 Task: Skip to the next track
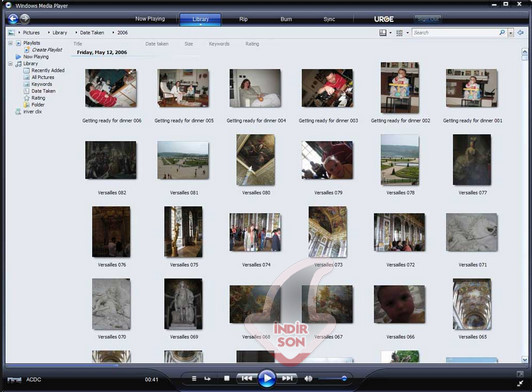pyautogui.click(x=287, y=378)
